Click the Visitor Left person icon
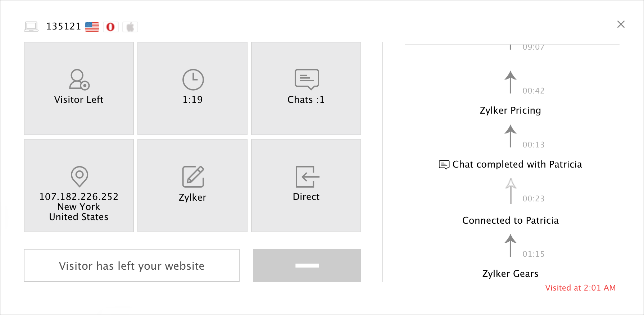Image resolution: width=644 pixels, height=315 pixels. (x=79, y=79)
